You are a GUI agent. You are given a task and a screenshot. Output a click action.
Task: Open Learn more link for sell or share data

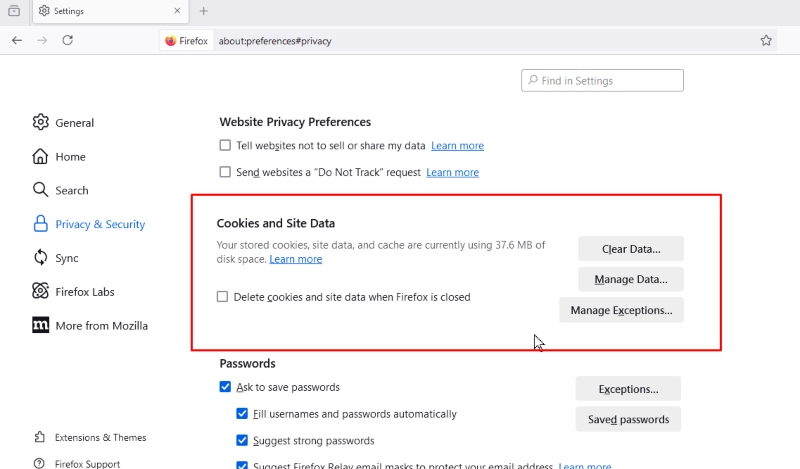click(457, 146)
